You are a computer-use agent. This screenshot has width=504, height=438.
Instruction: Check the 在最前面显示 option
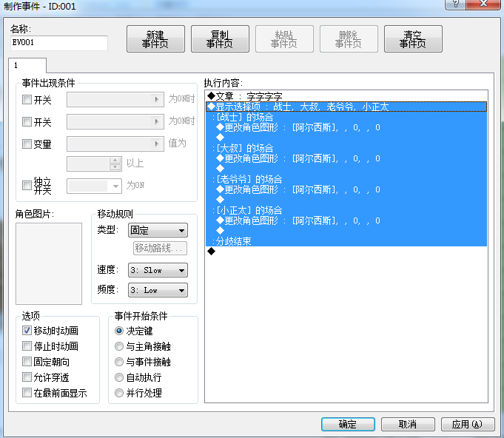pos(27,393)
